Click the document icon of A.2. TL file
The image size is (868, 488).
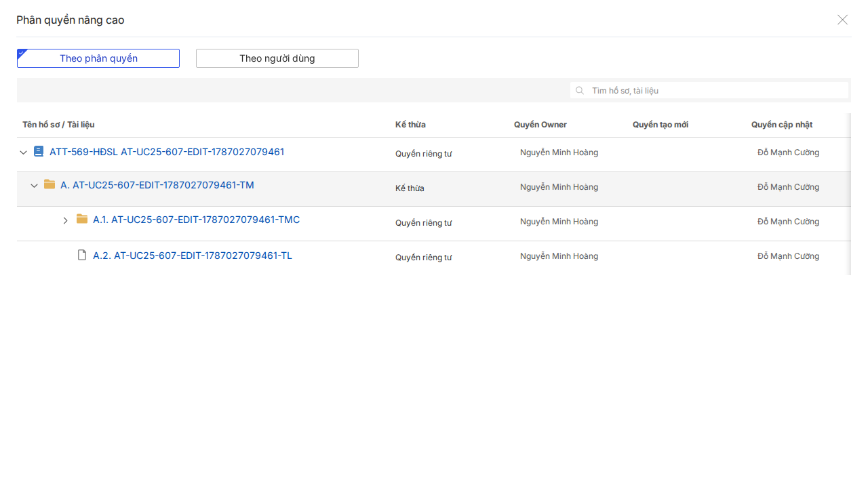(x=82, y=256)
